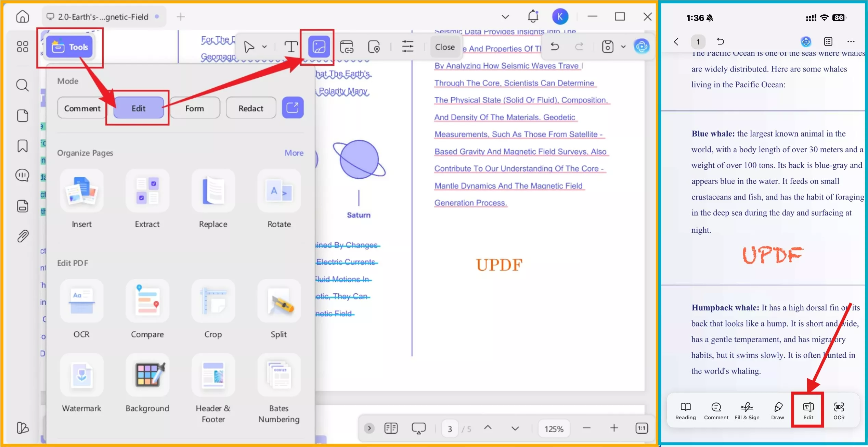Image resolution: width=868 pixels, height=447 pixels.
Task: Tap Fill & Sign in the mobile bottom bar
Action: pos(747,410)
